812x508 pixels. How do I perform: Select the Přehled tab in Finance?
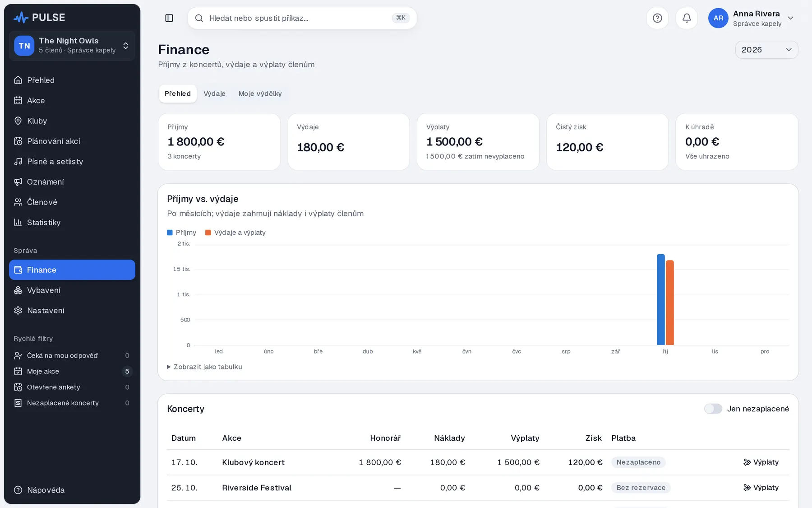[x=178, y=93]
